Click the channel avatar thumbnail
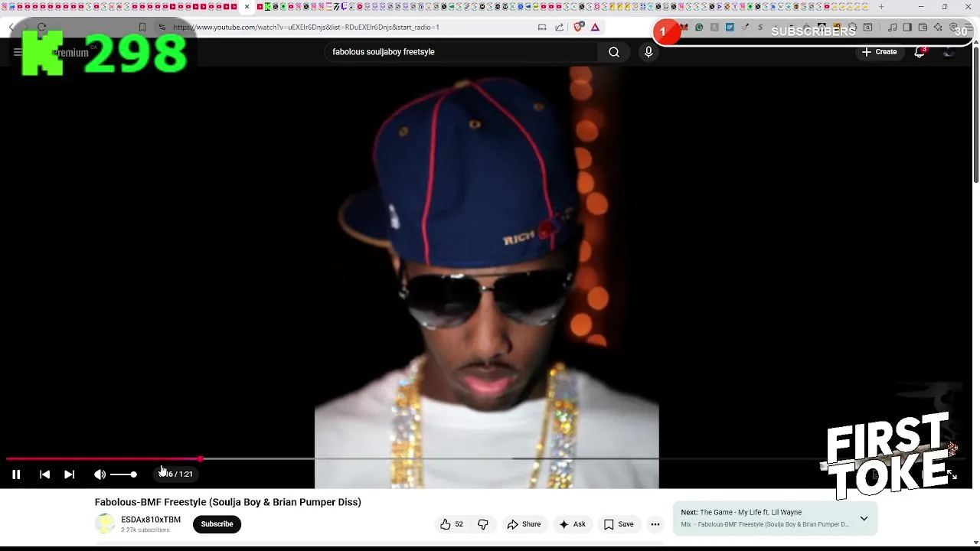The width and height of the screenshot is (980, 551). coord(105,523)
